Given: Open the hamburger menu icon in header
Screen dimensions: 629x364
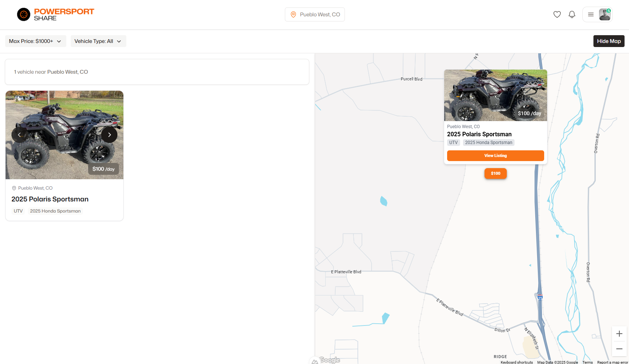Looking at the screenshot, I should pyautogui.click(x=591, y=14).
